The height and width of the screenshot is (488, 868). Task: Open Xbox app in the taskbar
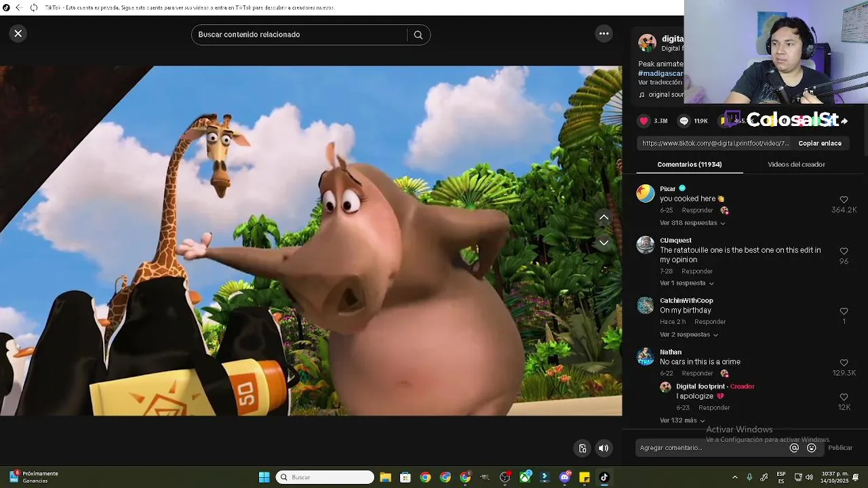tap(525, 477)
